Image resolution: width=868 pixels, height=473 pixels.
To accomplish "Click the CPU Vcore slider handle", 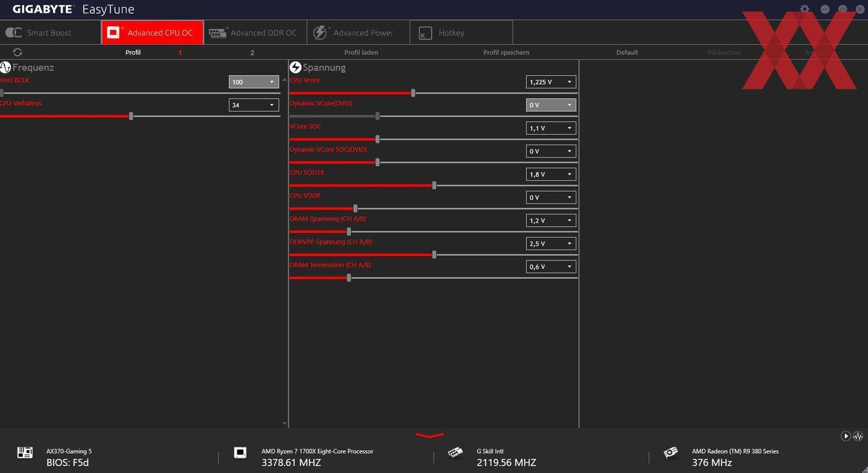I will [413, 93].
